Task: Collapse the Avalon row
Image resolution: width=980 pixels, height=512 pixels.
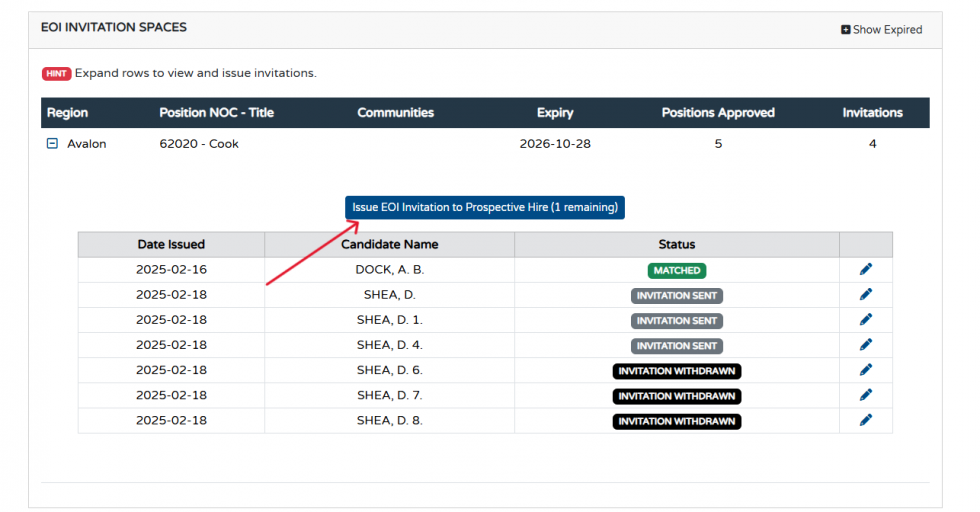Action: coord(52,144)
